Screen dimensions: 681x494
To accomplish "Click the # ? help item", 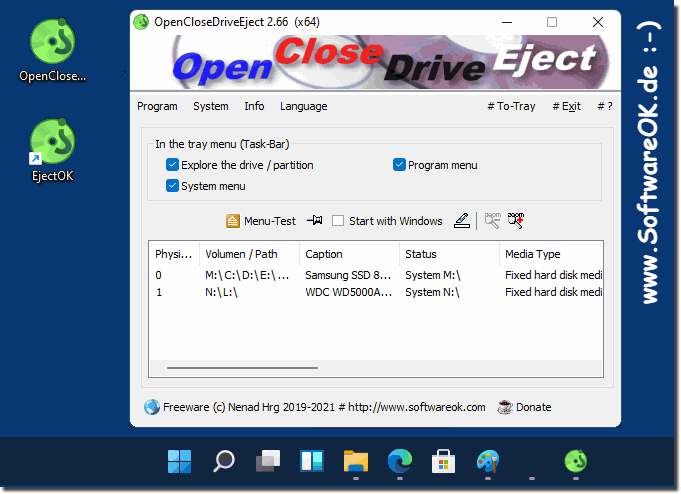I will coord(605,106).
